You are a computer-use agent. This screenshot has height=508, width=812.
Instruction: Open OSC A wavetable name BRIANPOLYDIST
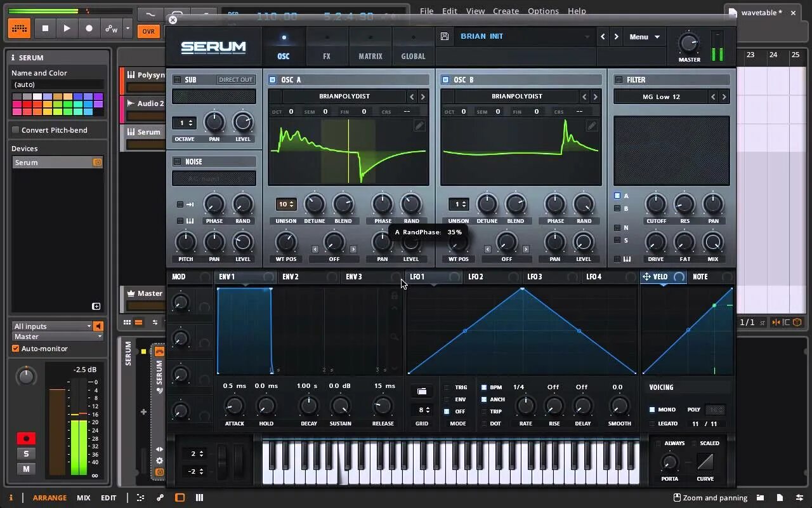point(344,97)
